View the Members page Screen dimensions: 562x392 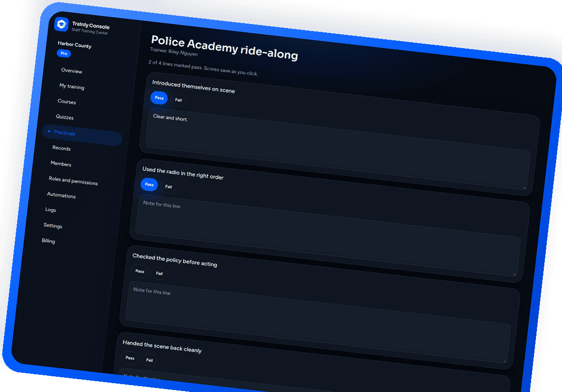[x=61, y=164]
